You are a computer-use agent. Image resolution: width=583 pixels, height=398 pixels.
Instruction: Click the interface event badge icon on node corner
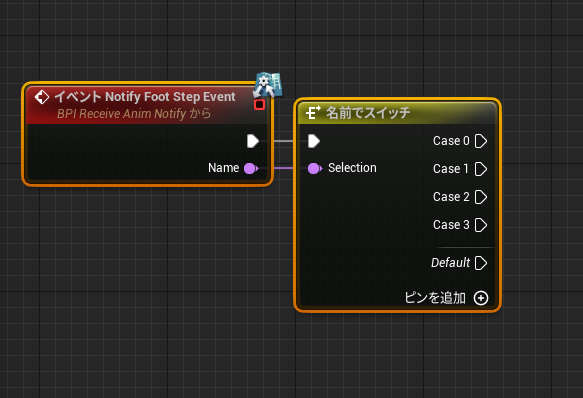point(268,85)
